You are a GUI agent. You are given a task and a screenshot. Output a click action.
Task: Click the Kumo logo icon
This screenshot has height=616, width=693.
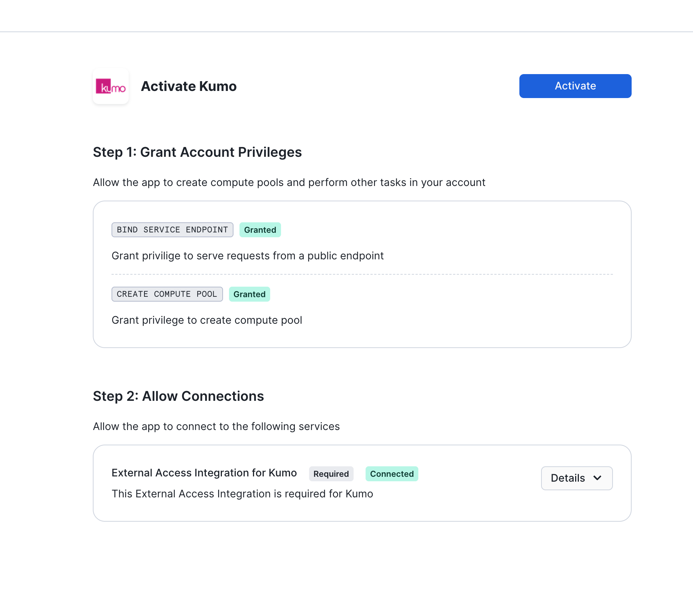(x=111, y=86)
